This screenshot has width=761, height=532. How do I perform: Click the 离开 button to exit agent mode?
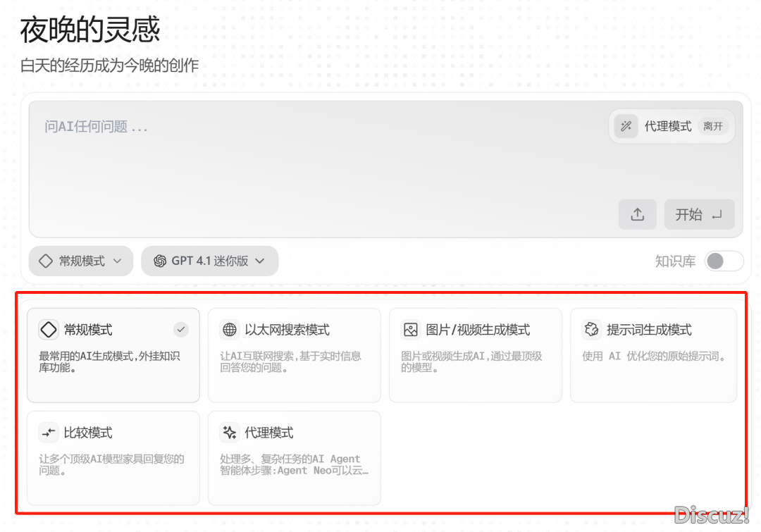coord(713,127)
